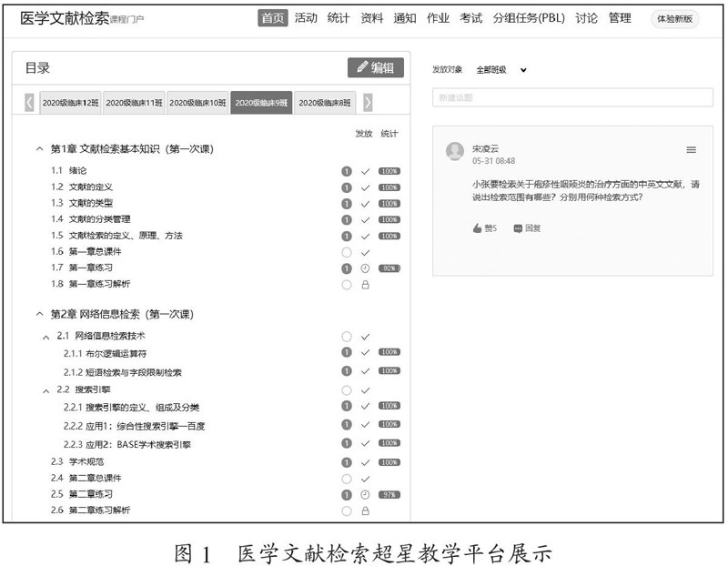Open the 作业 navigation tab

438,18
